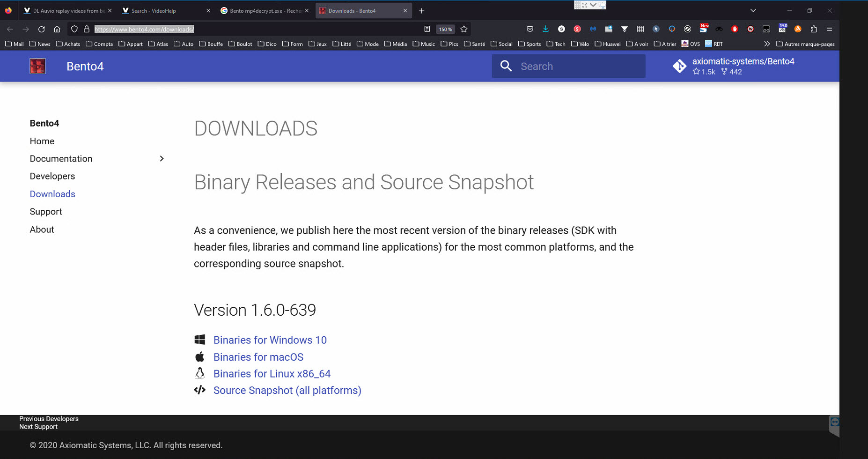Open Documentation in the sidebar
The height and width of the screenshot is (459, 868).
[61, 159]
